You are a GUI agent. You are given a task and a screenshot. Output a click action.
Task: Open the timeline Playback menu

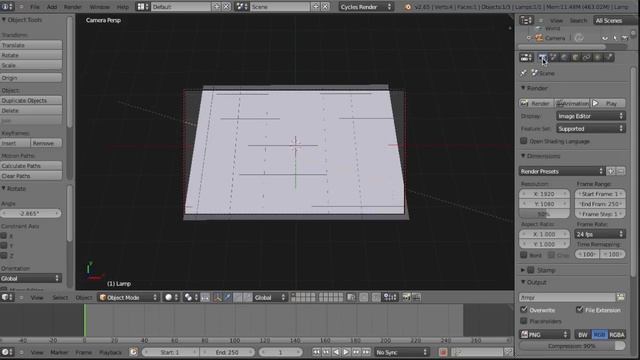coord(111,352)
